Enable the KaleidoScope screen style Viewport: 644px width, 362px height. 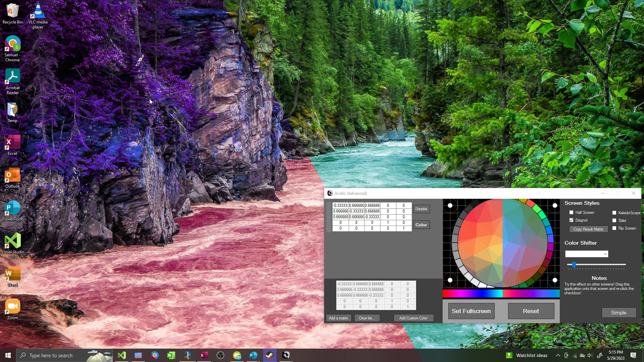(x=614, y=212)
